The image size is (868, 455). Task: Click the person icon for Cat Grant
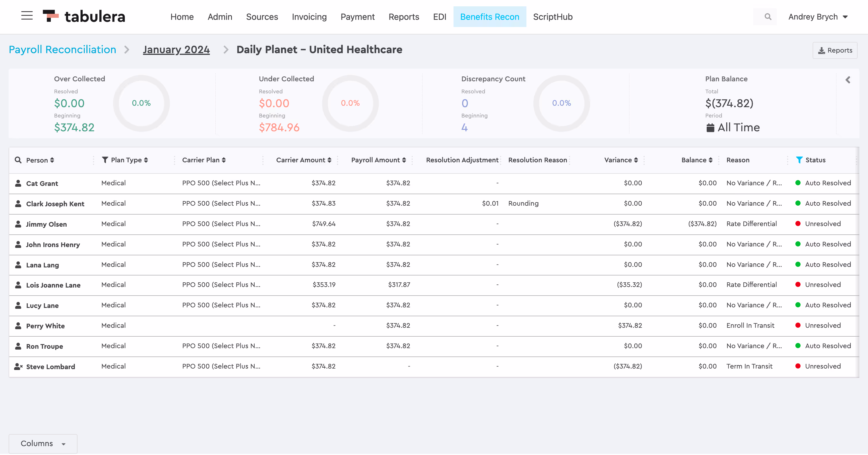click(18, 183)
